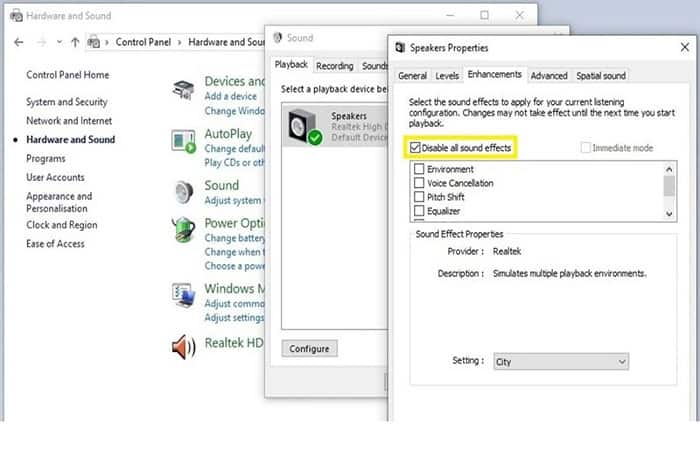The image size is (700, 450).
Task: Close the Speakers Properties dialog
Action: 685,47
